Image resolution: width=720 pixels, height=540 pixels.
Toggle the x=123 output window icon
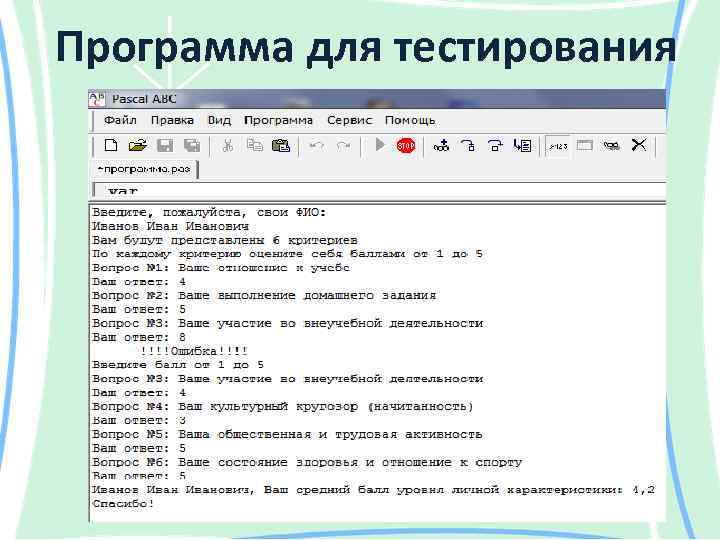(558, 146)
